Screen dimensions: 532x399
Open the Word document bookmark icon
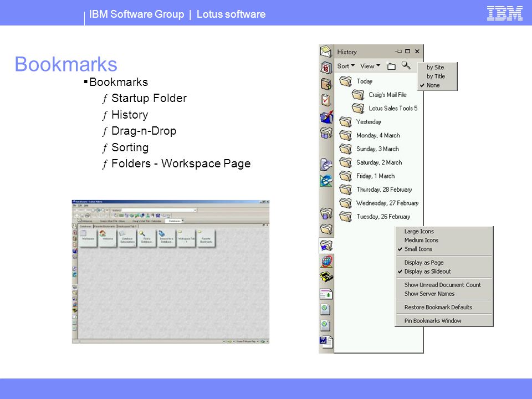click(326, 342)
